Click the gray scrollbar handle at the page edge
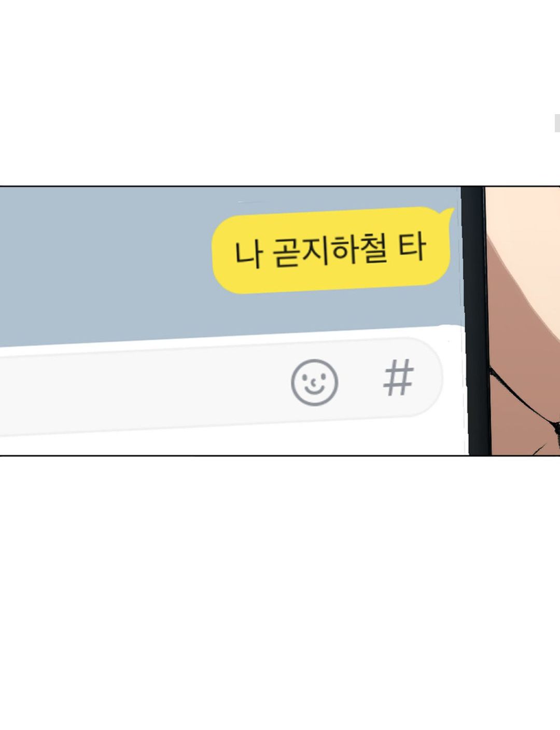The width and height of the screenshot is (560, 730). [x=557, y=123]
